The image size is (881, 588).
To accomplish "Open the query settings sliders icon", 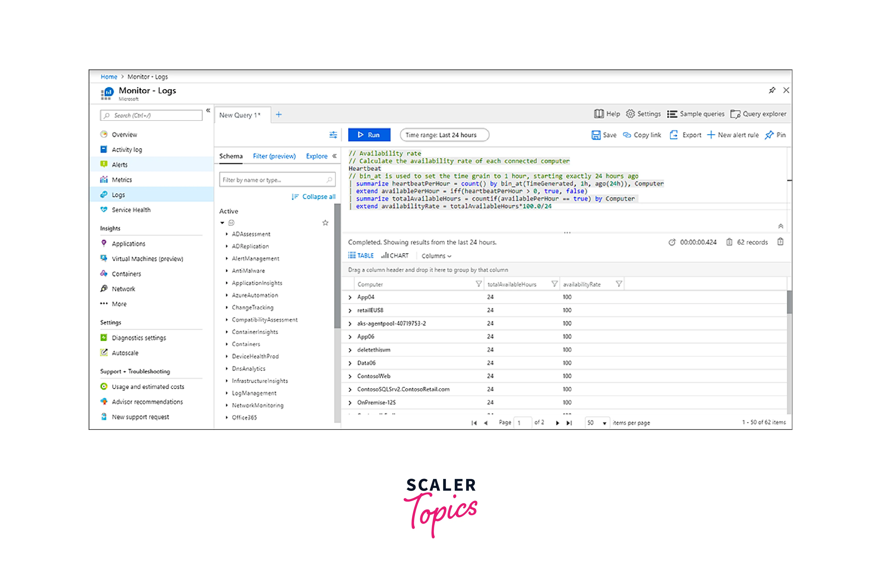I will [333, 135].
